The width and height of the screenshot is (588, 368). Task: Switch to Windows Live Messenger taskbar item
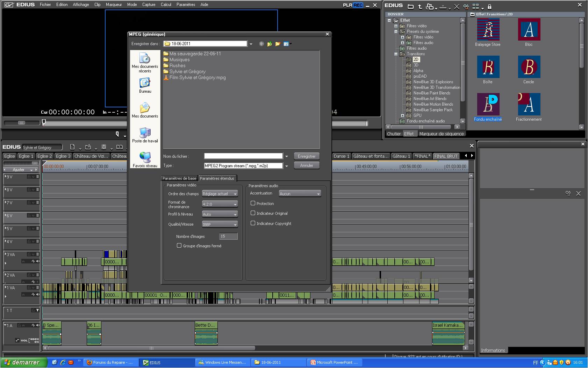[223, 362]
